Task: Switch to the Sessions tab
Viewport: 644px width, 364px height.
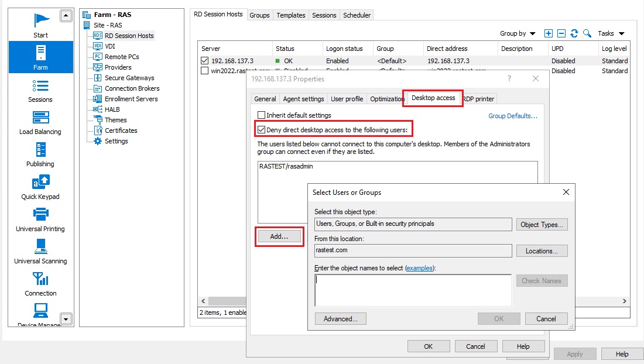Action: [324, 15]
